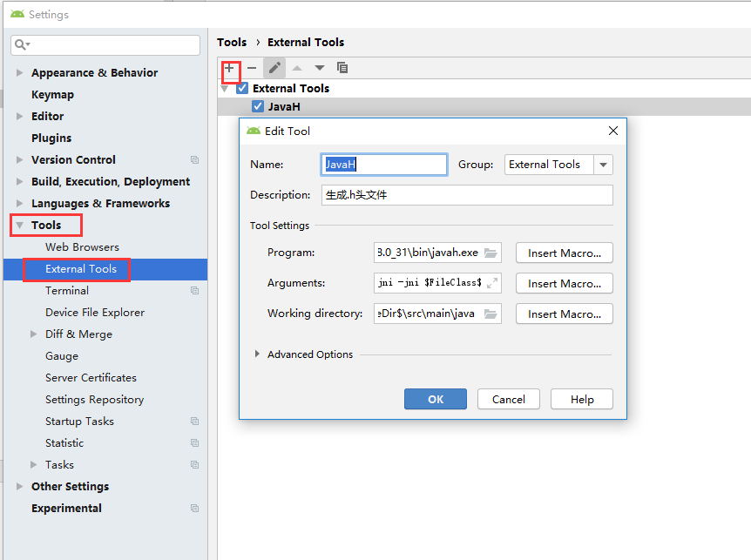Move tool down with the down arrow
The image size is (751, 560).
[320, 68]
